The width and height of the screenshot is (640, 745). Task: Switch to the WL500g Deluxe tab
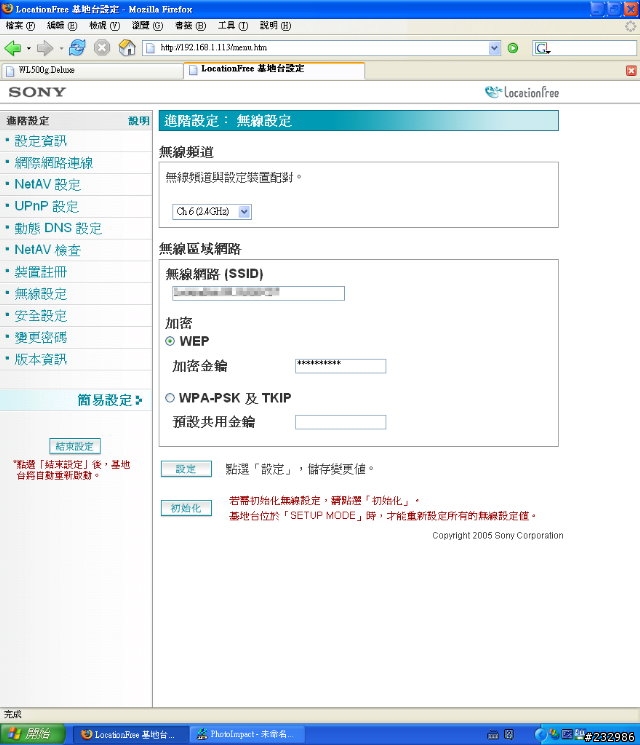coord(91,70)
